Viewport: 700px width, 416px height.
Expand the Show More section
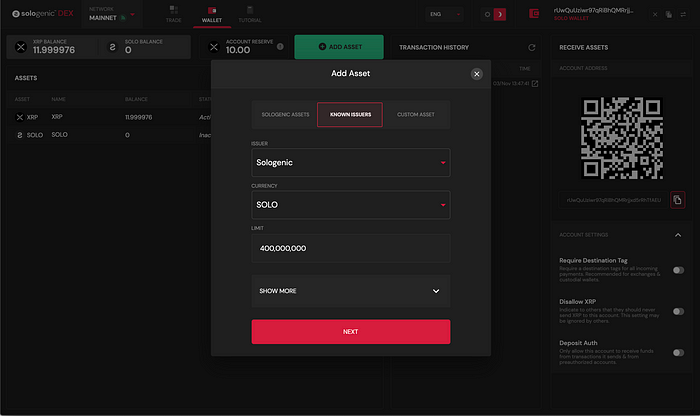pos(351,291)
